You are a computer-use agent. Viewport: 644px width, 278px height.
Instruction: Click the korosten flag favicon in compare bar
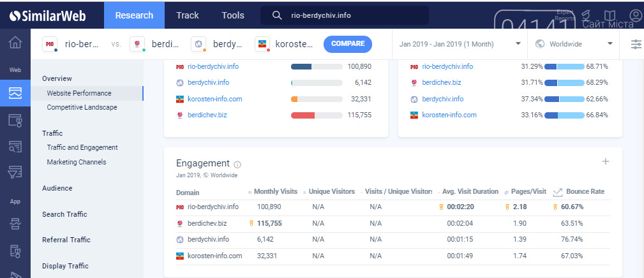pos(262,44)
